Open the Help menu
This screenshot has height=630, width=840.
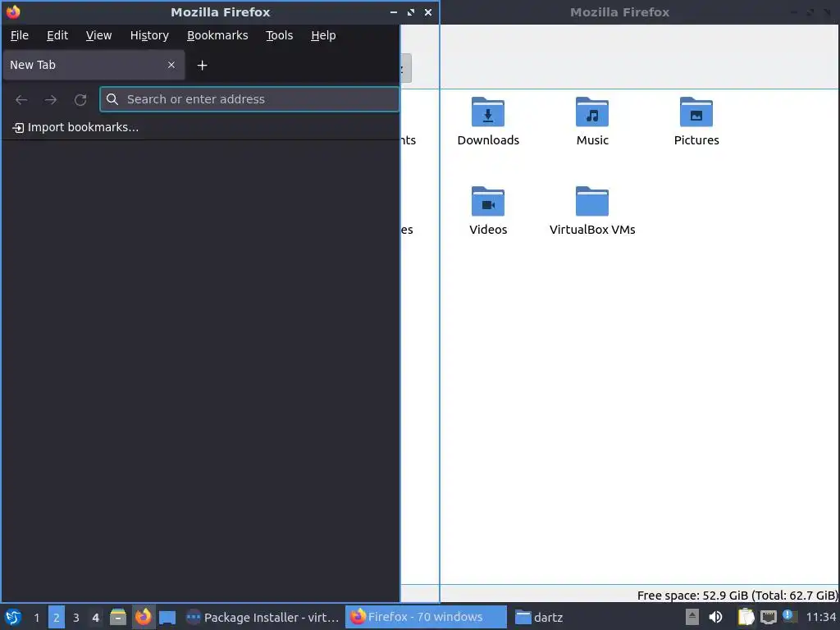pos(323,35)
